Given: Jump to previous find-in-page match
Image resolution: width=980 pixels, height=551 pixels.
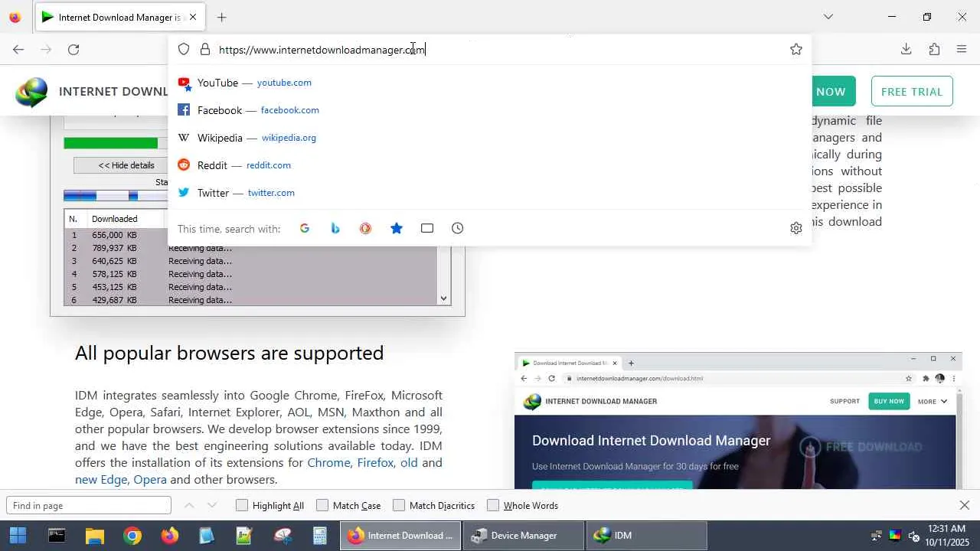Looking at the screenshot, I should pyautogui.click(x=189, y=506).
